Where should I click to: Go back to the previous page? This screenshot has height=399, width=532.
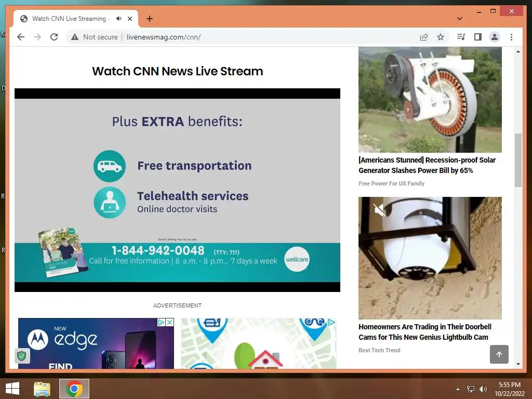[x=21, y=37]
